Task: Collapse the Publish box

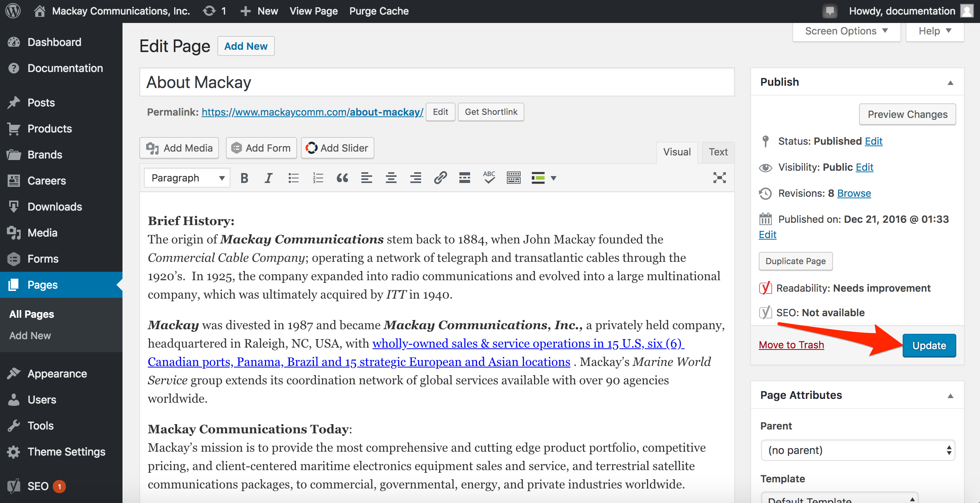Action: pyautogui.click(x=951, y=82)
